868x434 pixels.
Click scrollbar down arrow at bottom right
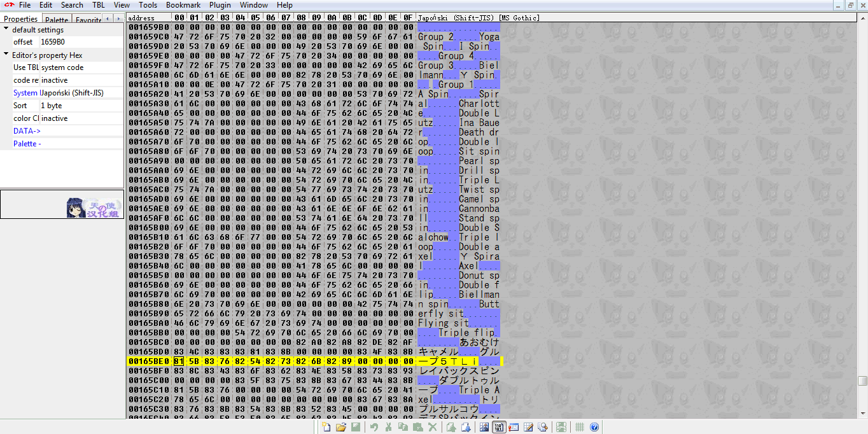tap(862, 414)
